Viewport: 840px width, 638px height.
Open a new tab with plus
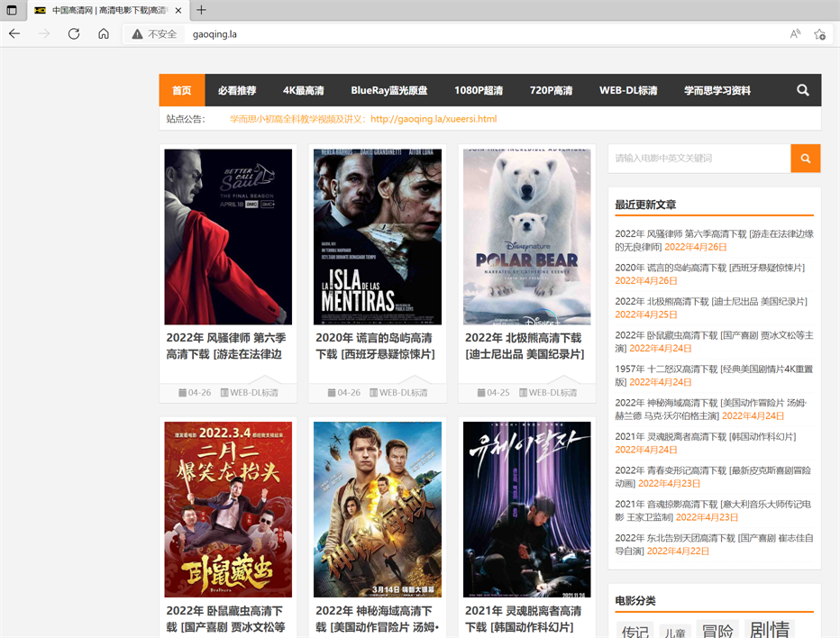201,10
